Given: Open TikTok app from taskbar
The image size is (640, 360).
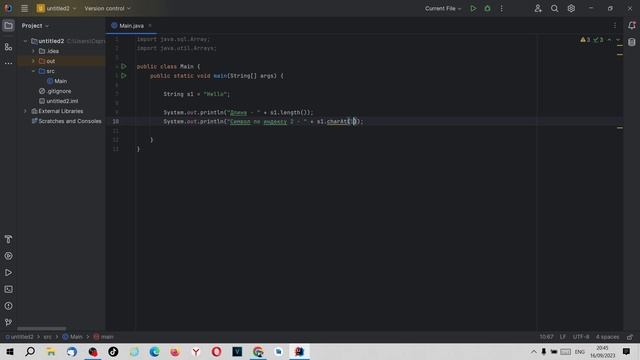Looking at the screenshot, I should point(113,351).
